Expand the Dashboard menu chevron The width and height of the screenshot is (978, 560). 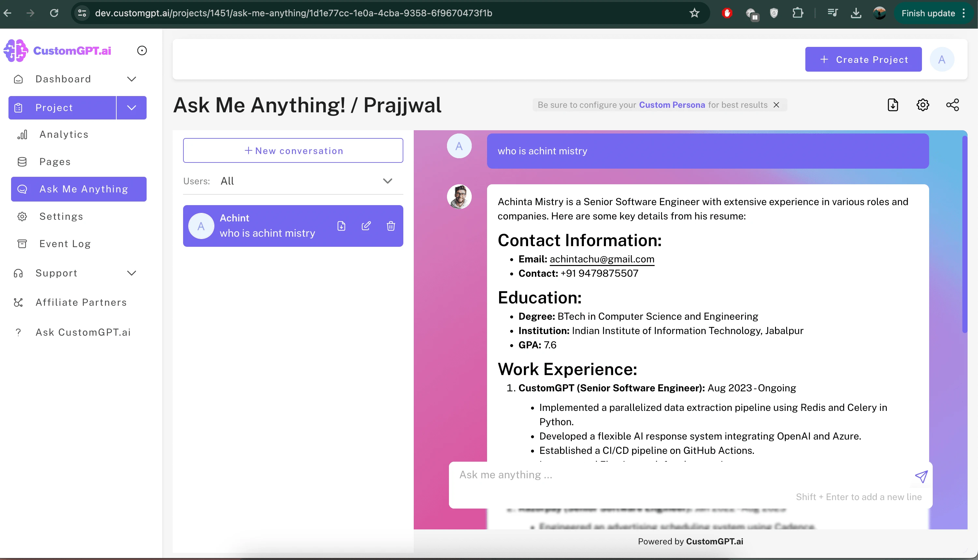pos(132,79)
